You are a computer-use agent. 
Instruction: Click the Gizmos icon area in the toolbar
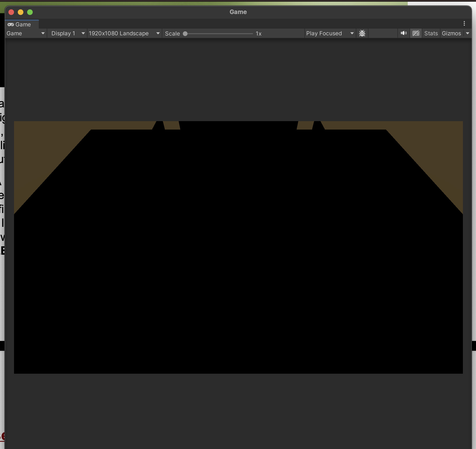pyautogui.click(x=451, y=33)
